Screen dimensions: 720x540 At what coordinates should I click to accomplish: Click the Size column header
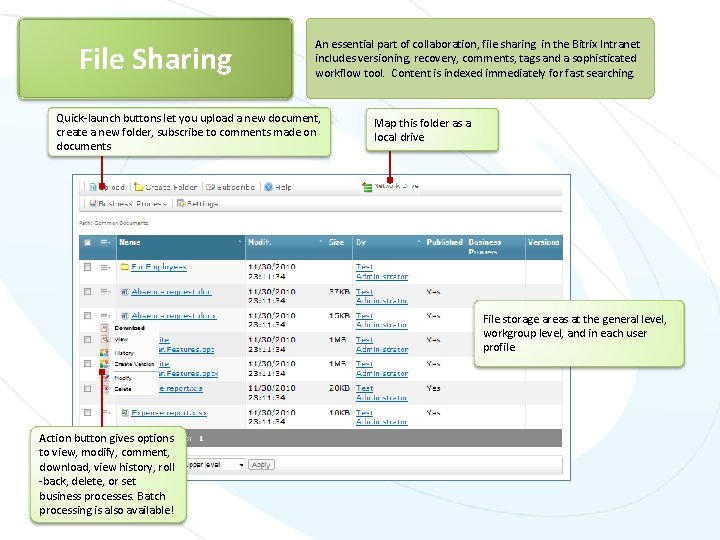[336, 242]
